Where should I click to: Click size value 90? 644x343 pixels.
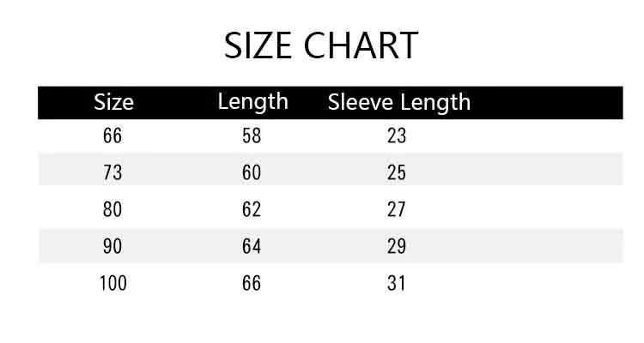(112, 246)
